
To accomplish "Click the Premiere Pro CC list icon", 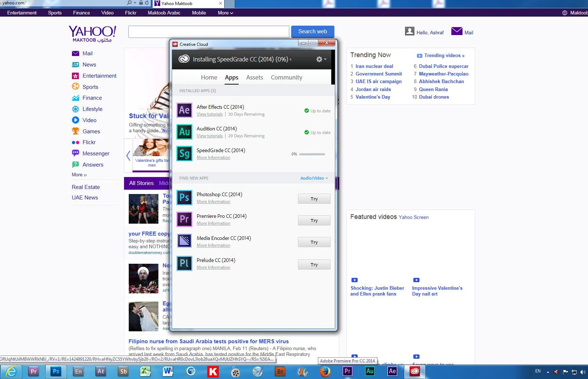I will pyautogui.click(x=184, y=219).
